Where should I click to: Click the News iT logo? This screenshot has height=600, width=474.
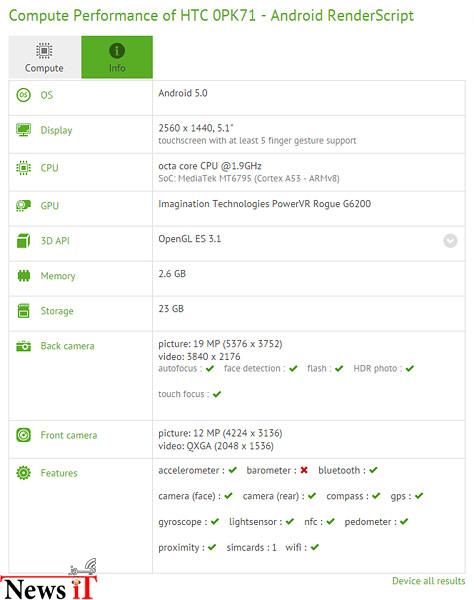pos(49,580)
